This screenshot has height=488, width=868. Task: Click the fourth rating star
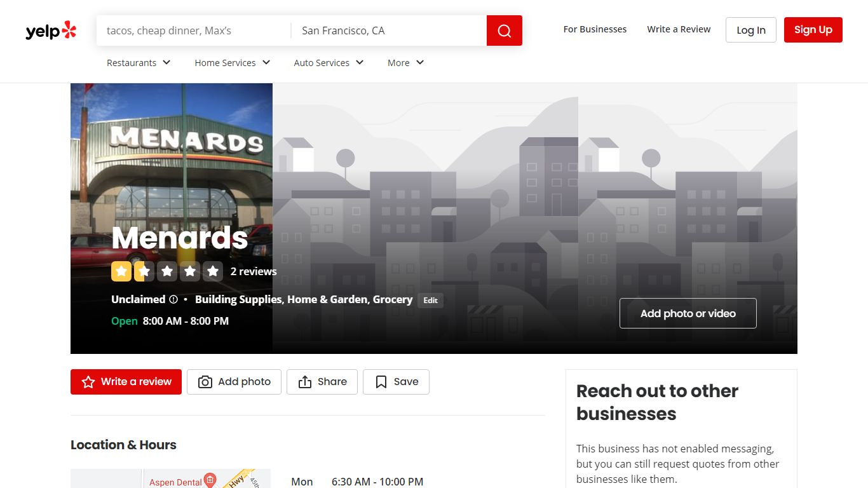click(x=190, y=271)
